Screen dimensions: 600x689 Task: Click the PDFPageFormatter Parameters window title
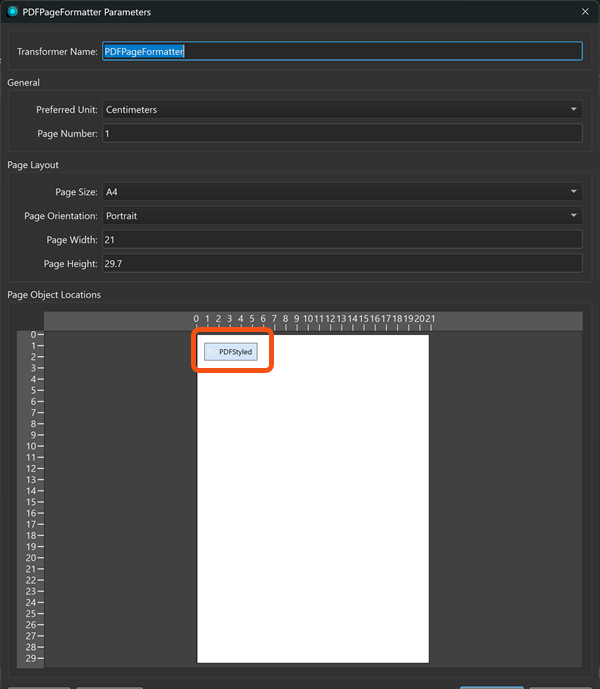point(87,12)
